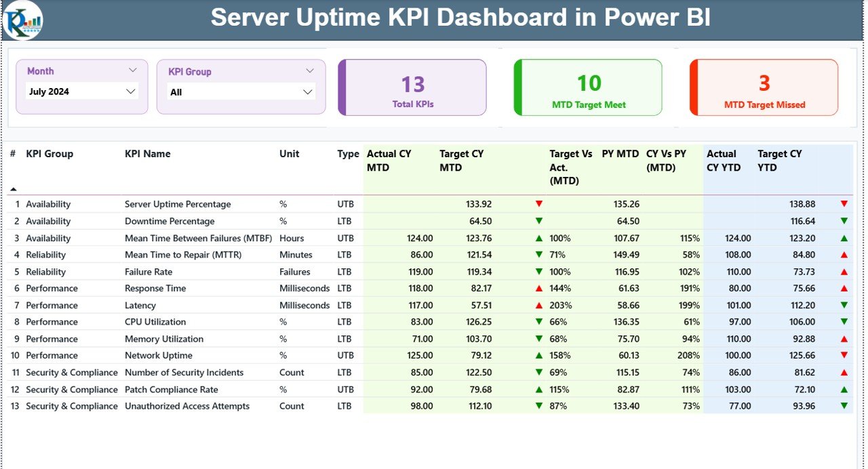Click green down arrow for Downtime Percentage YTD
This screenshot has height=469, width=868.
[843, 221]
